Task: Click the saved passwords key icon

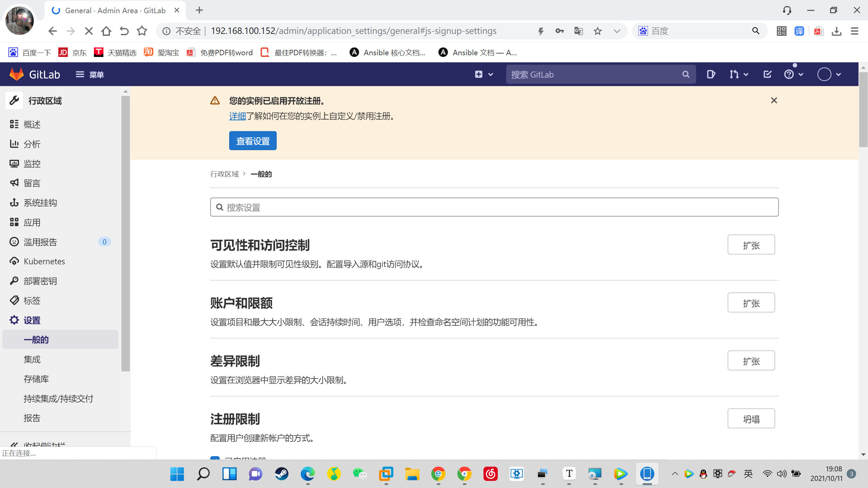Action: 559,31
